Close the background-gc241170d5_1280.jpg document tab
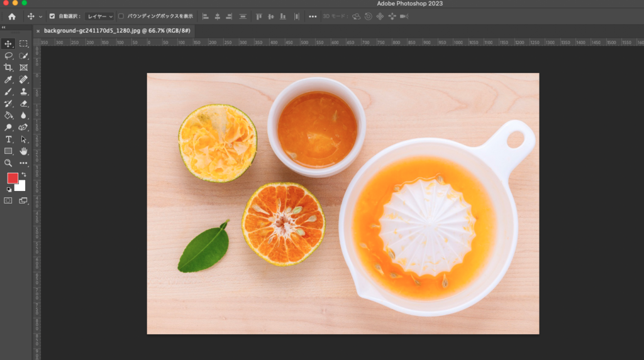This screenshot has height=360, width=644. click(38, 31)
